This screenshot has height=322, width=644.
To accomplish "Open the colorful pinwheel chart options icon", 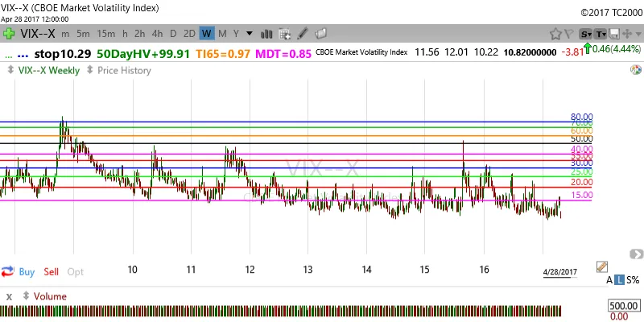I will click(x=635, y=70).
